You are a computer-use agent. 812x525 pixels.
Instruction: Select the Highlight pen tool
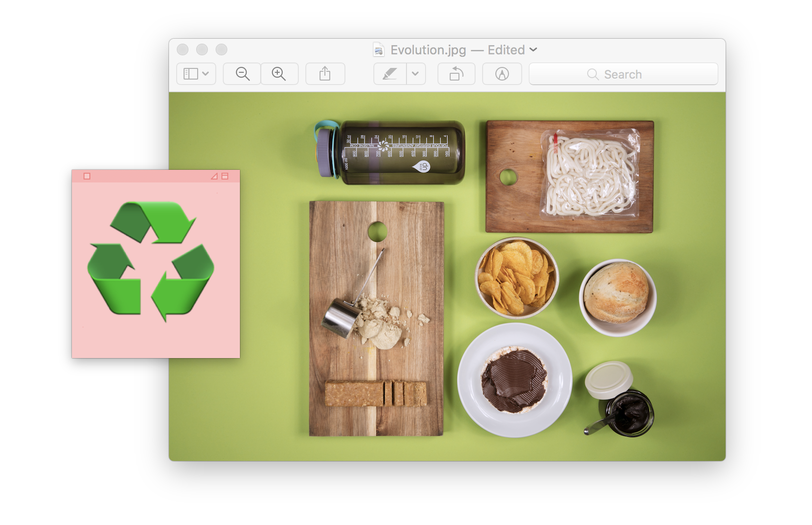click(390, 74)
